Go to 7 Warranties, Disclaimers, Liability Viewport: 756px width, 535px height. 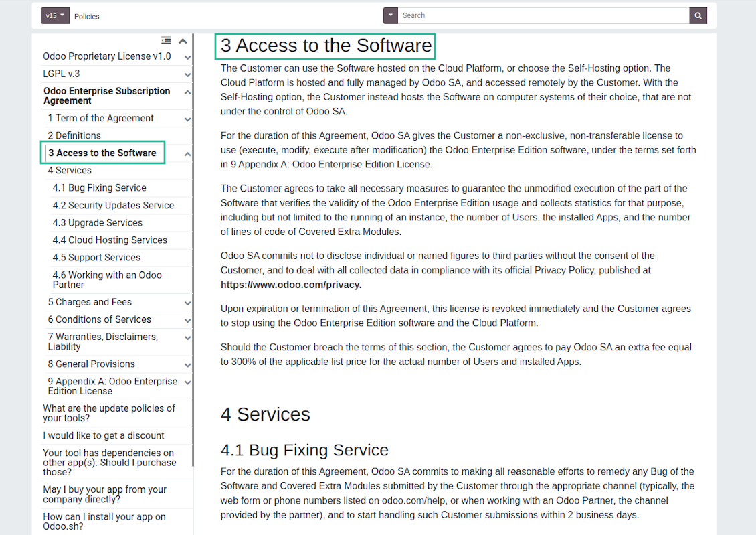[103, 341]
